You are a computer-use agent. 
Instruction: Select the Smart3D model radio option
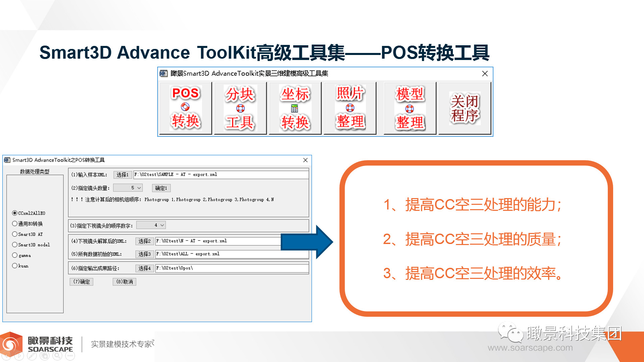pyautogui.click(x=31, y=245)
